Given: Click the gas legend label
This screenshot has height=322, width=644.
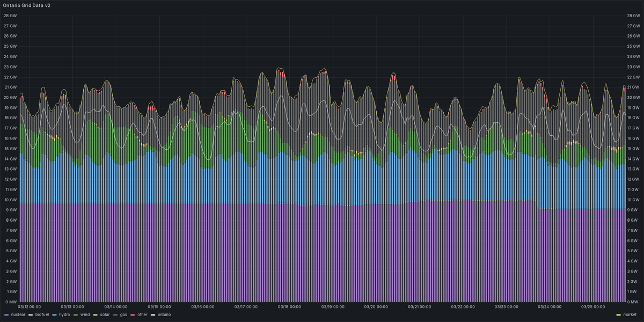Looking at the screenshot, I should point(123,314).
